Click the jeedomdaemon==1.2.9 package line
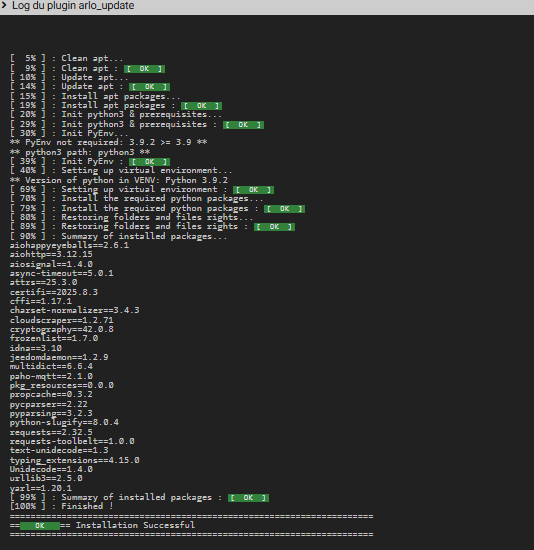 pyautogui.click(x=59, y=357)
